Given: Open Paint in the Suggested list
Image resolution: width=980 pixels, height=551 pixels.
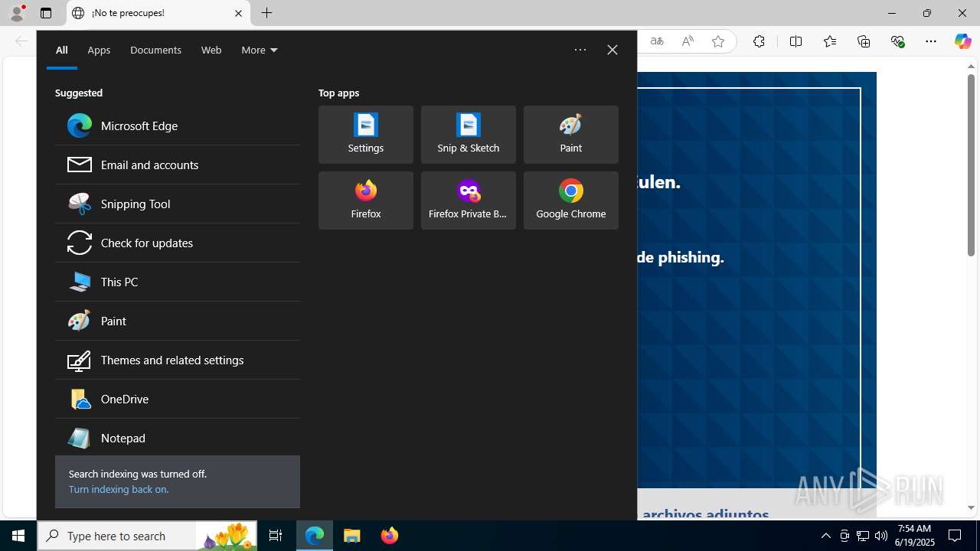Looking at the screenshot, I should click(178, 321).
